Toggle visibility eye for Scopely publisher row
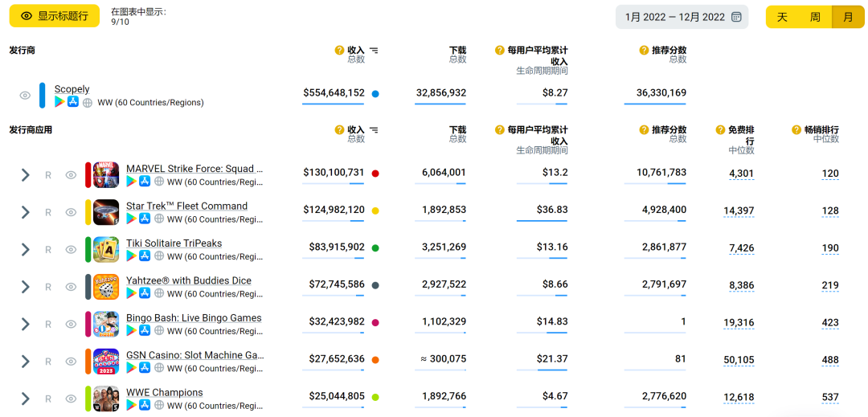Screen dimensions: 868x417 (x=25, y=96)
